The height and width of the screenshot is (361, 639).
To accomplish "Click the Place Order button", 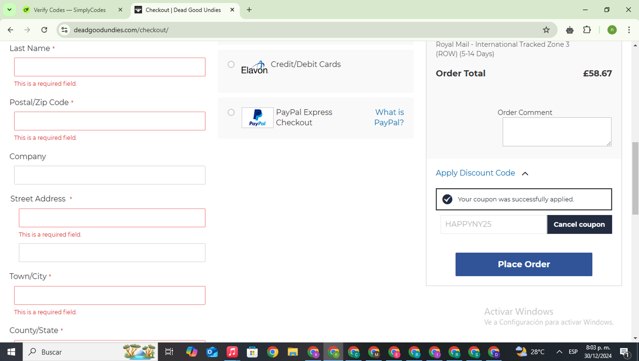I will 524,264.
